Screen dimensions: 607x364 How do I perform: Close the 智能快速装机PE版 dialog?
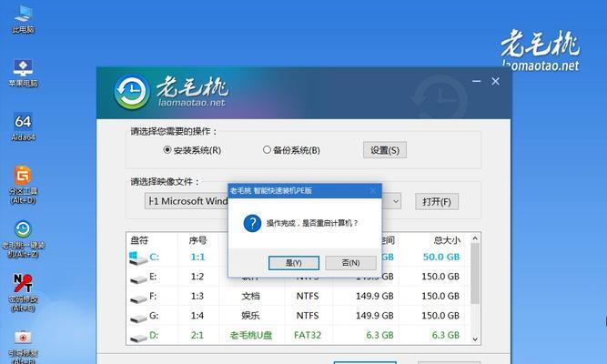point(372,190)
